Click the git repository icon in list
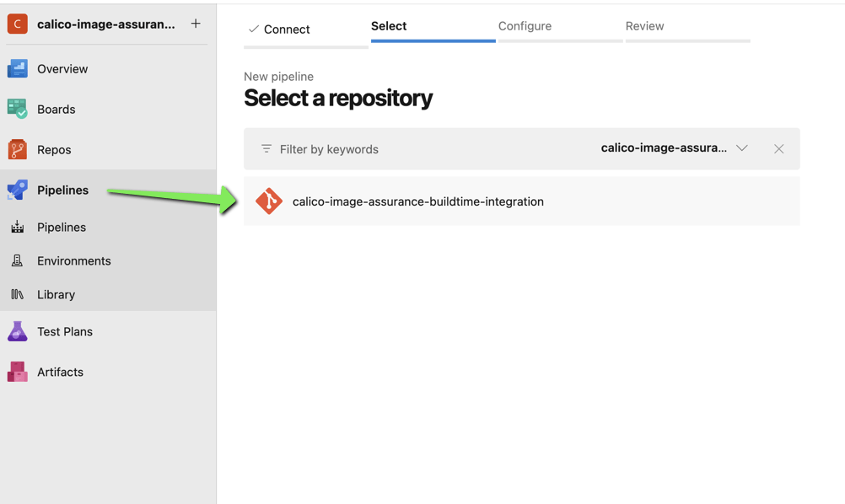This screenshot has width=845, height=504. pyautogui.click(x=269, y=201)
